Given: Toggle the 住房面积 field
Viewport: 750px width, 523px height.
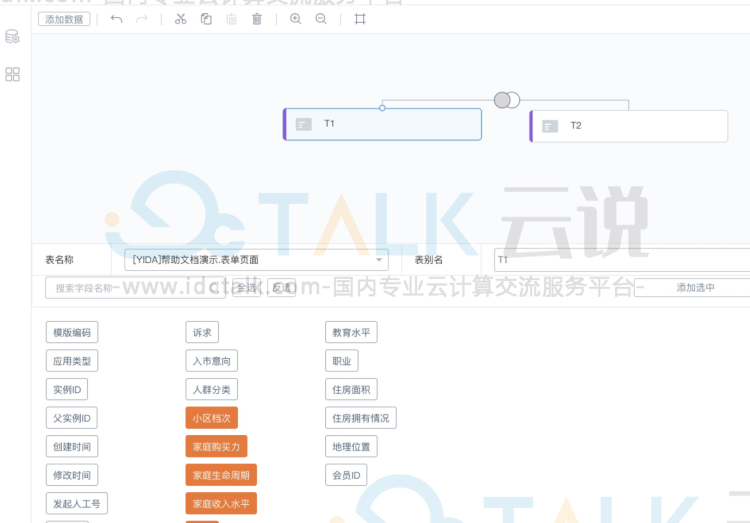Looking at the screenshot, I should pyautogui.click(x=351, y=389).
